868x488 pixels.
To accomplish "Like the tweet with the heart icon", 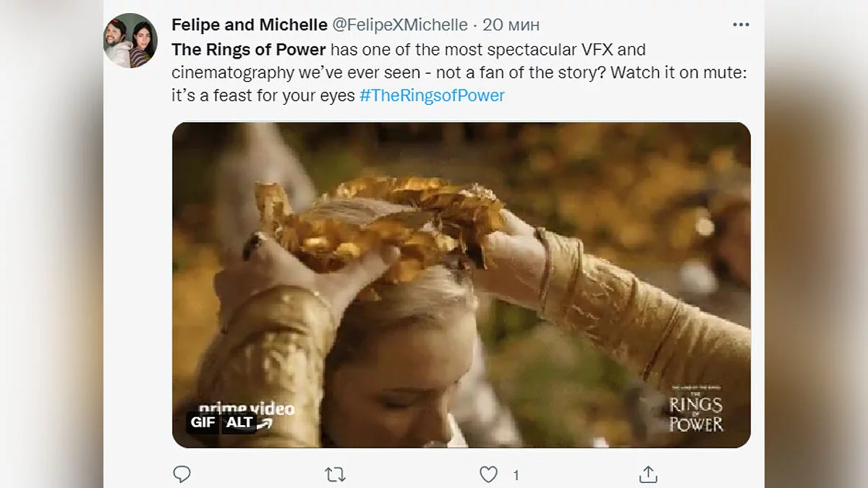I will click(489, 474).
